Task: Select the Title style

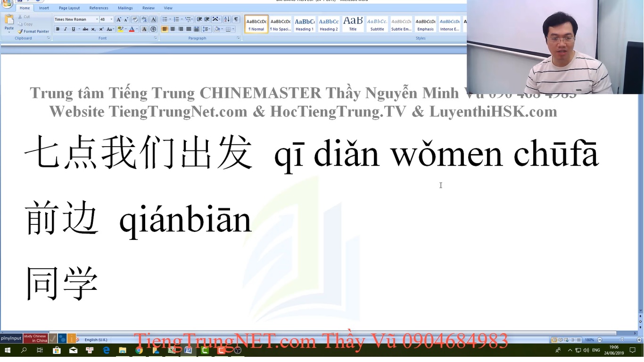Action: tap(353, 24)
